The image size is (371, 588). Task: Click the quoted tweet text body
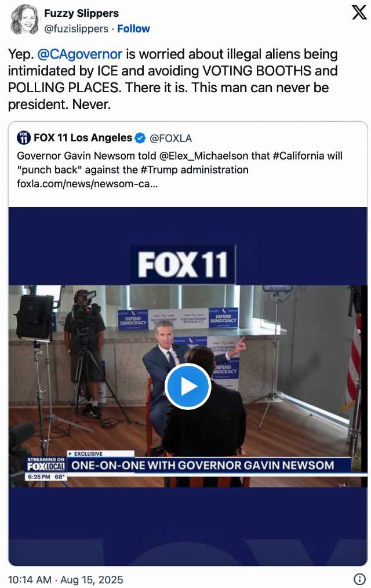tap(180, 169)
